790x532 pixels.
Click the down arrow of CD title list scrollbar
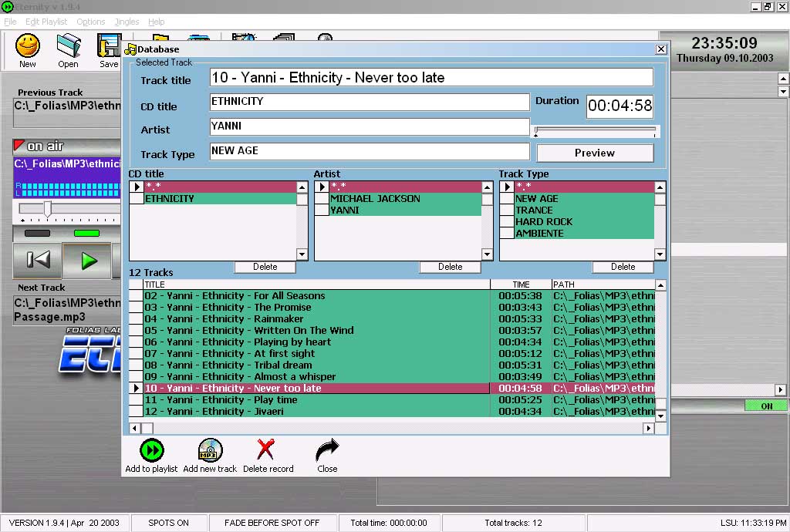(302, 254)
